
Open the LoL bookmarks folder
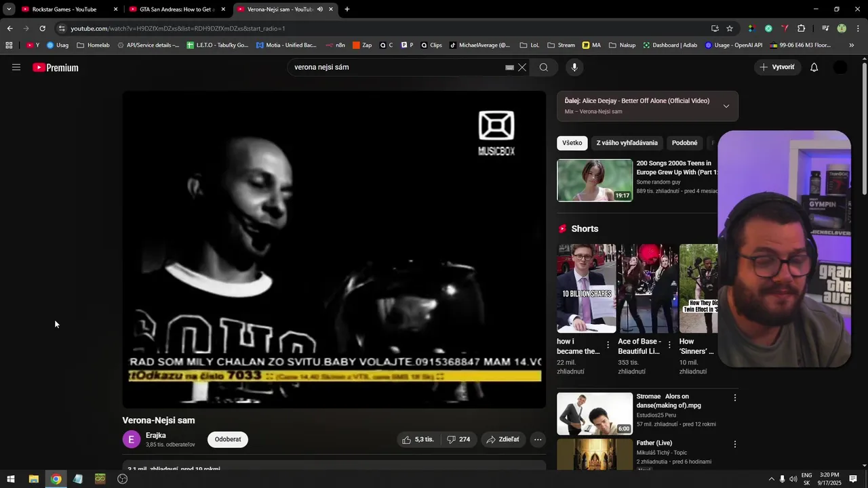coord(529,45)
